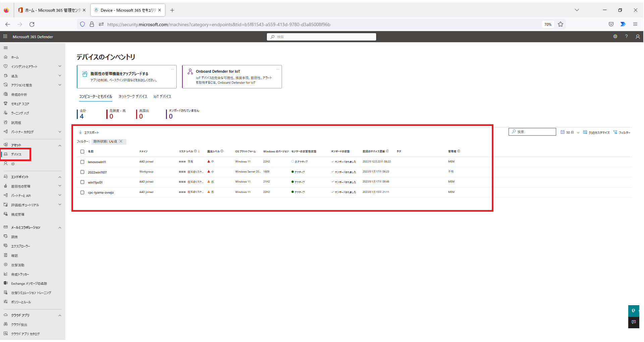This screenshot has width=644, height=342.
Task: Click the 70% zoom level indicator
Action: (548, 24)
